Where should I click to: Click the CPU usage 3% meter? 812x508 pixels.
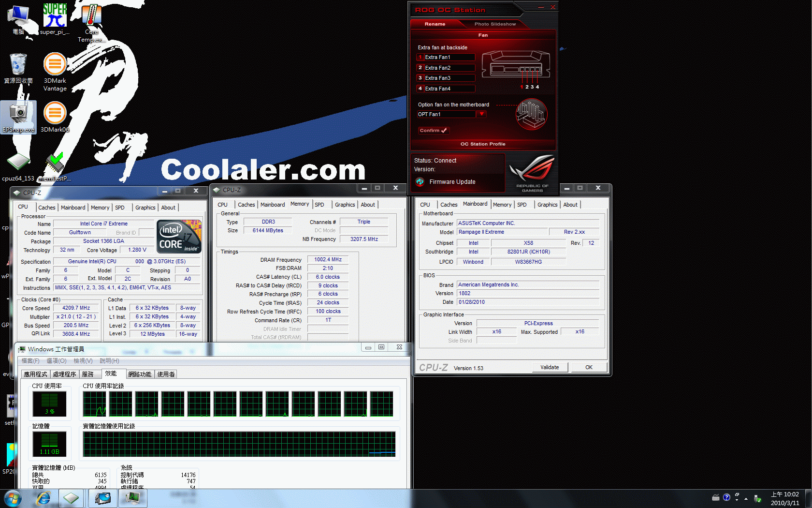[49, 403]
